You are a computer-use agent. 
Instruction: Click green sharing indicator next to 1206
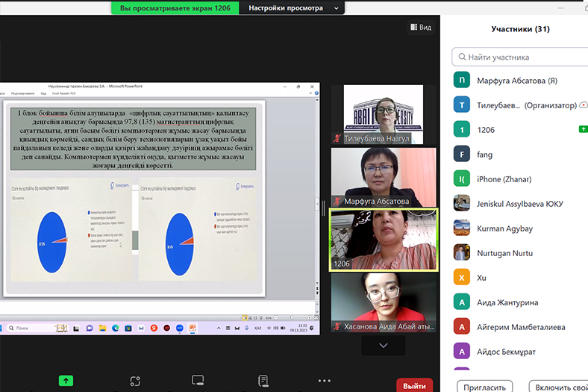tap(583, 129)
